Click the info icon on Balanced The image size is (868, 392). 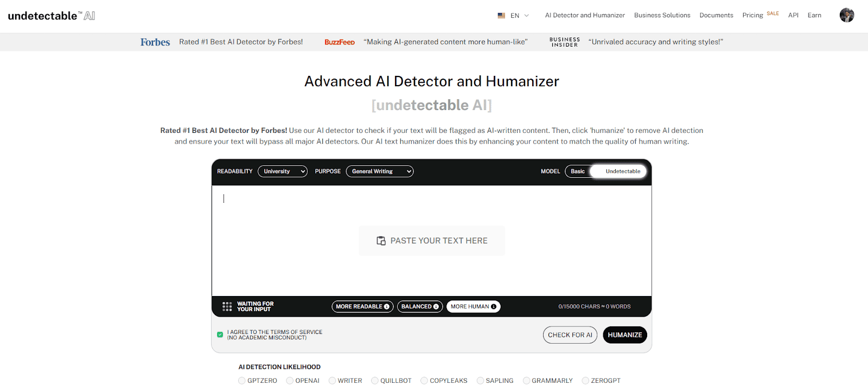(x=436, y=307)
